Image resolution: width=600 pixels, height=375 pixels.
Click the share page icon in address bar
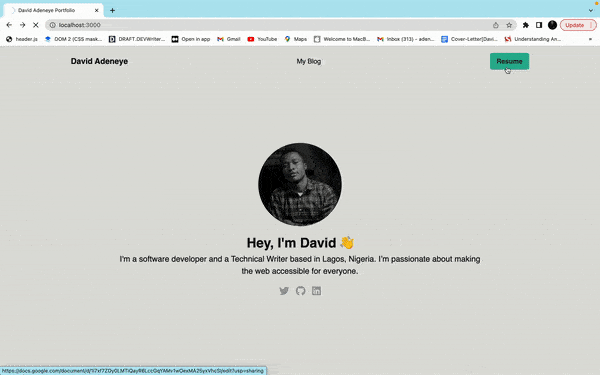click(x=496, y=25)
